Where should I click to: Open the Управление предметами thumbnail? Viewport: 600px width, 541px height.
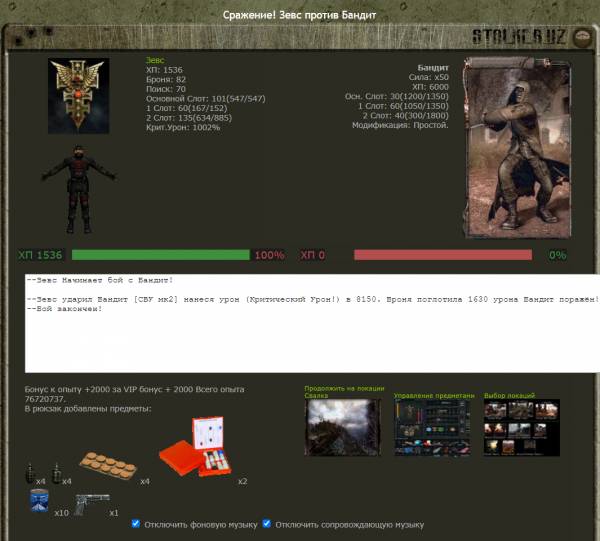click(x=433, y=428)
